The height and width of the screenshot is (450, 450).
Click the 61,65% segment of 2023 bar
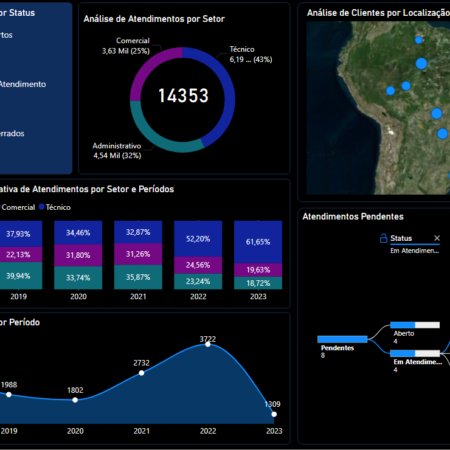[258, 242]
